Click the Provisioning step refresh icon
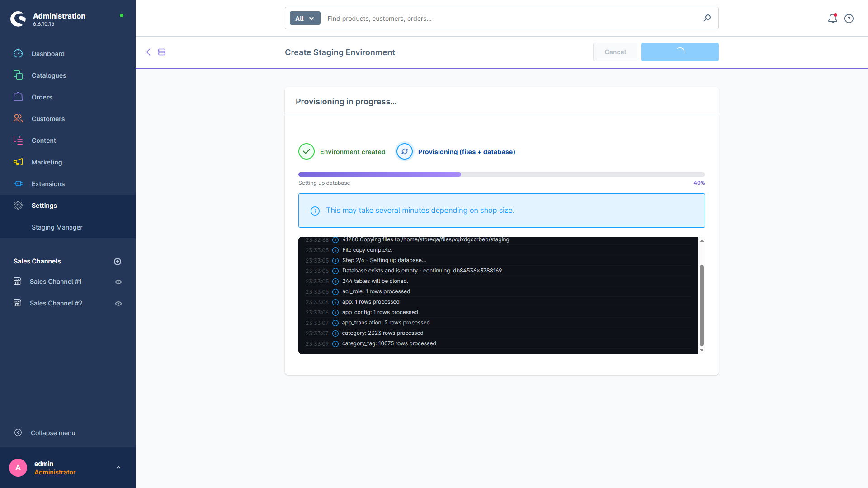 (x=405, y=152)
